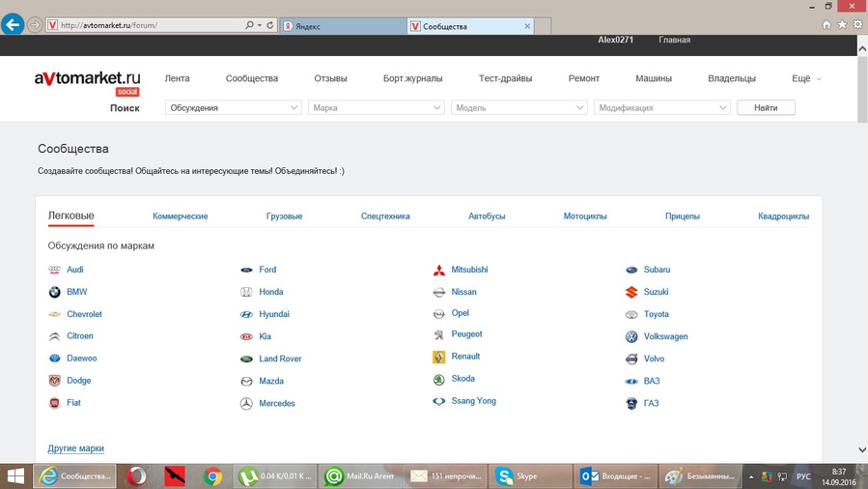This screenshot has height=489, width=868.
Task: Click the page vertical scrollbar down arrow
Action: 862,449
